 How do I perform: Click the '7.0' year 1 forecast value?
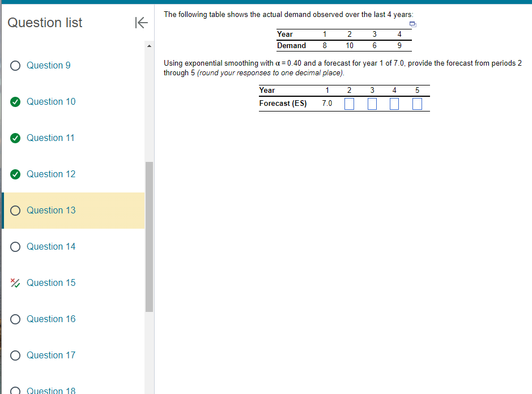click(x=327, y=104)
